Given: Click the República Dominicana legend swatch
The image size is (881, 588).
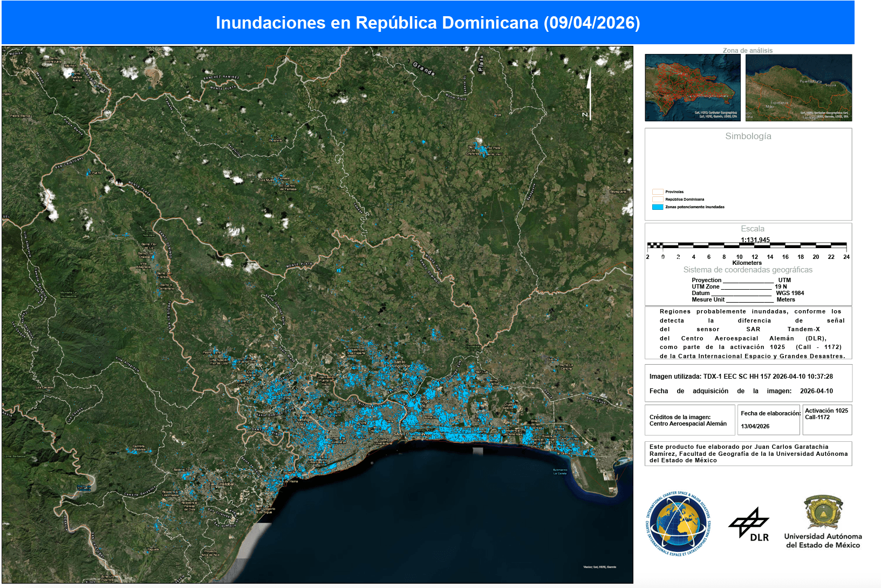Looking at the screenshot, I should (x=657, y=200).
